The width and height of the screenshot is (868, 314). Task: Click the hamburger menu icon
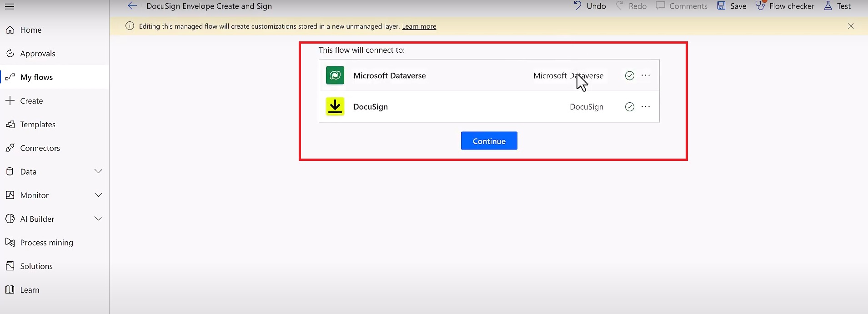pos(10,6)
